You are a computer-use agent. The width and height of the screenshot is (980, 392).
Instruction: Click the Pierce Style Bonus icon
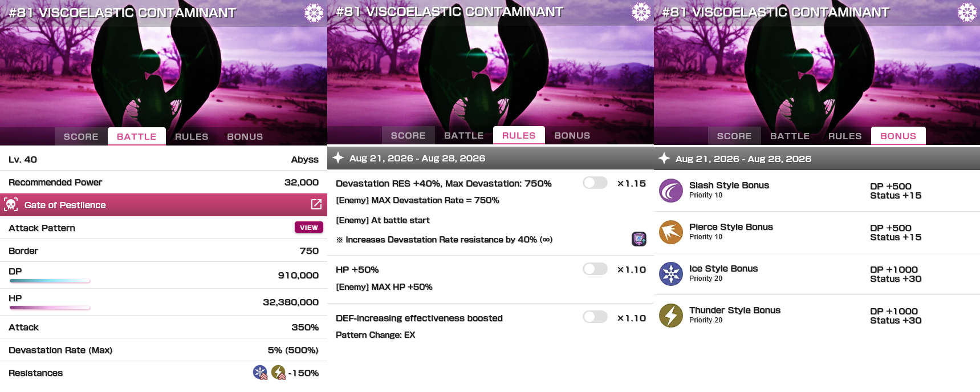(671, 232)
